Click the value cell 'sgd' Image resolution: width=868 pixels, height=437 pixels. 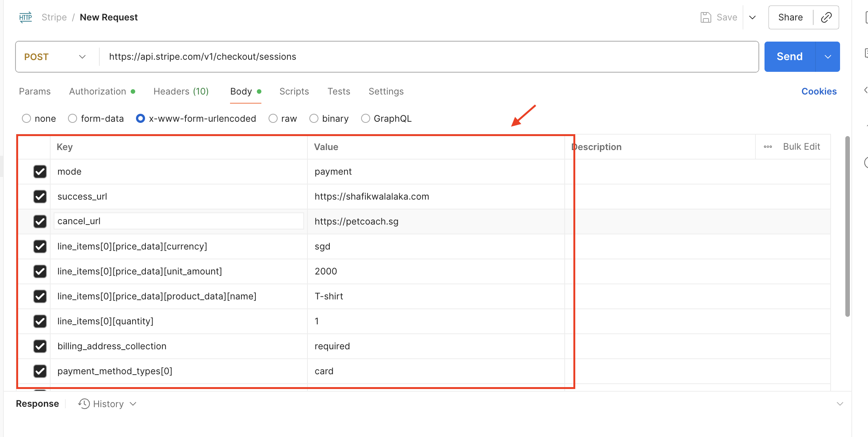436,246
